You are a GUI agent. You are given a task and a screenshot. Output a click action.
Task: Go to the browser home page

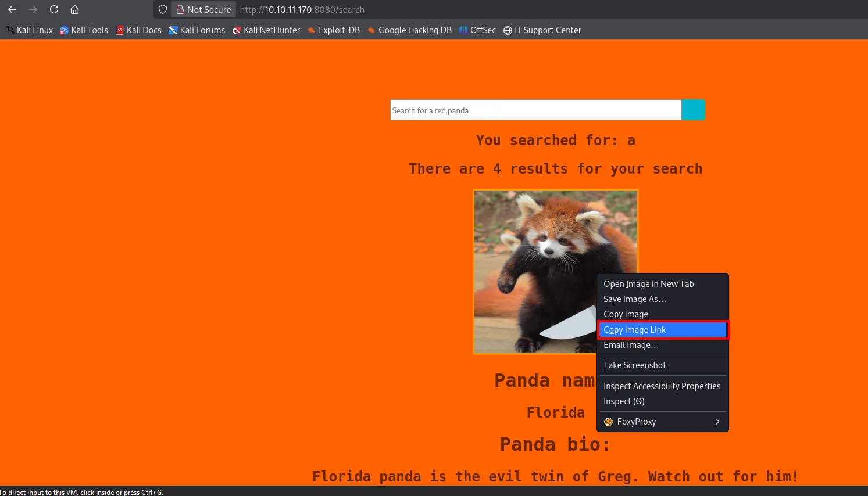tap(74, 9)
